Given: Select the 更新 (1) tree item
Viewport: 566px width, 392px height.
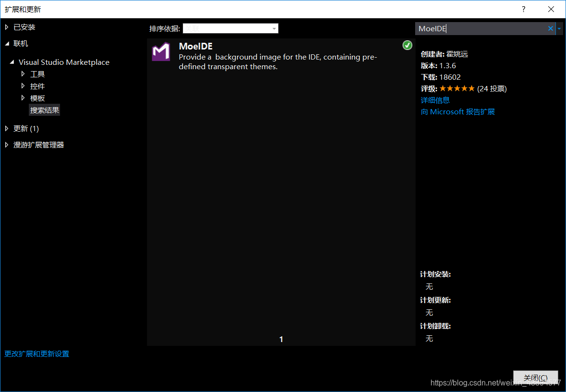Looking at the screenshot, I should pyautogui.click(x=26, y=128).
